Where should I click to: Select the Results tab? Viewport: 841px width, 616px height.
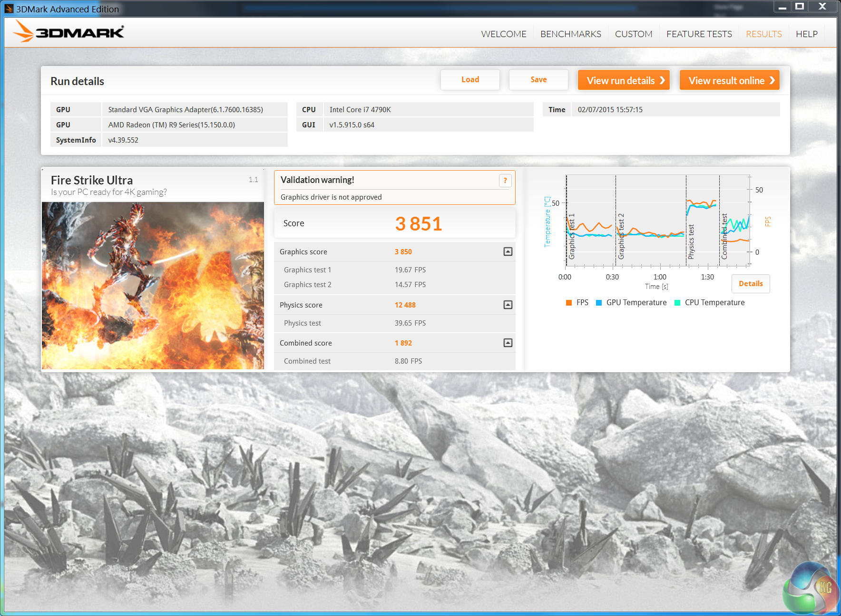(x=763, y=34)
